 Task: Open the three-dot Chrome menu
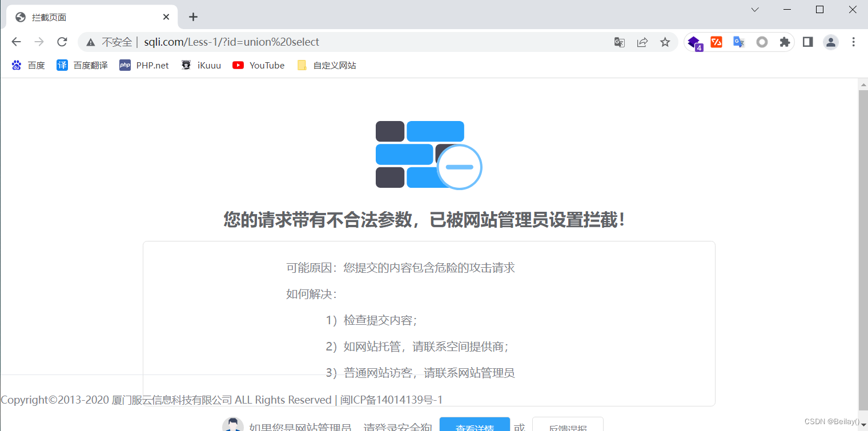853,42
